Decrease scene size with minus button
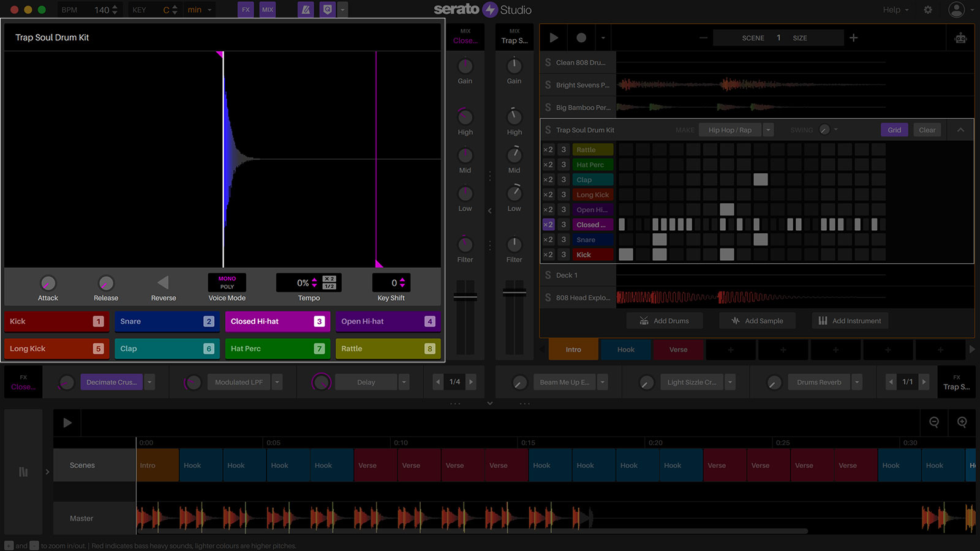 point(703,38)
